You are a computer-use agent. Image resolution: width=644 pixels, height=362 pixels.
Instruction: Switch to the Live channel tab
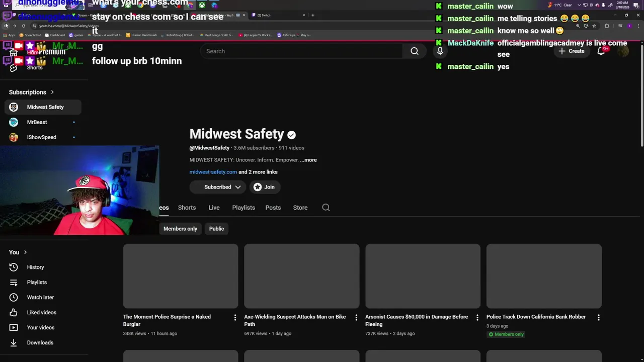coord(214,208)
